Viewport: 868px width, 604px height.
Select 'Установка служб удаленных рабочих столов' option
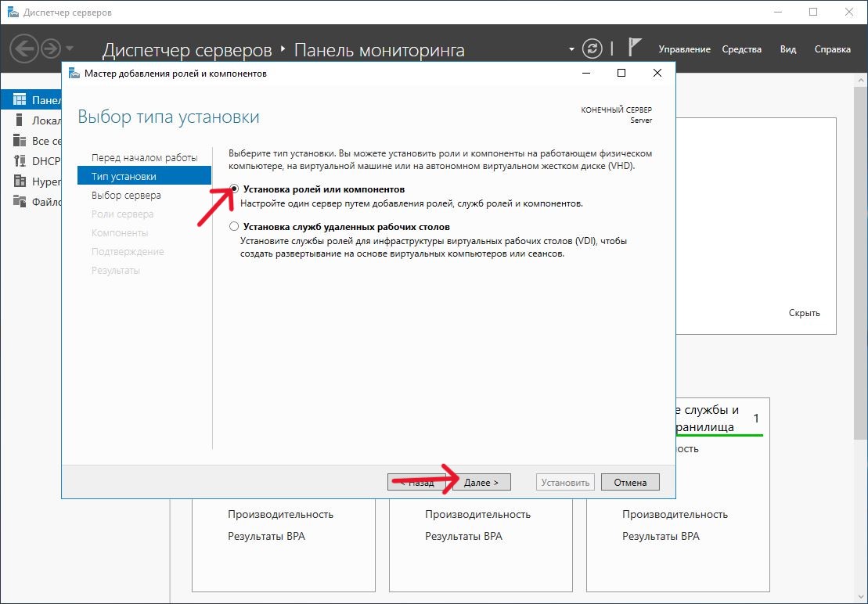pyautogui.click(x=234, y=227)
